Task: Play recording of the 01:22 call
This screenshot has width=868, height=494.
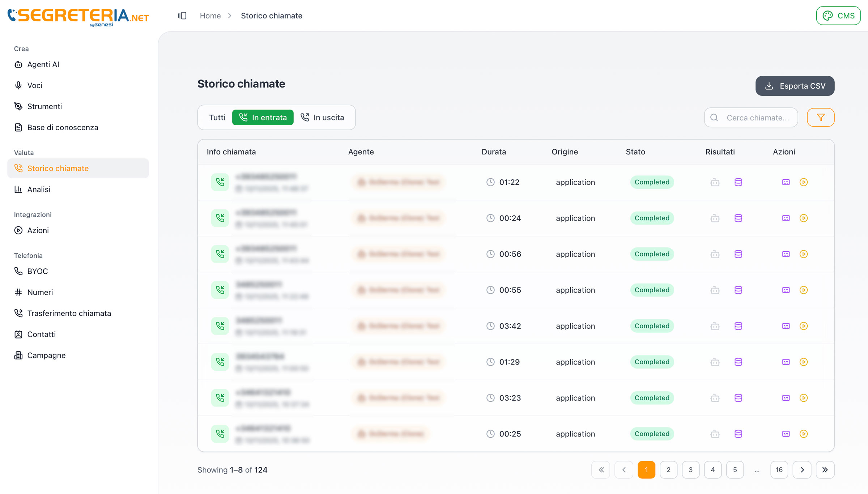Action: click(804, 182)
